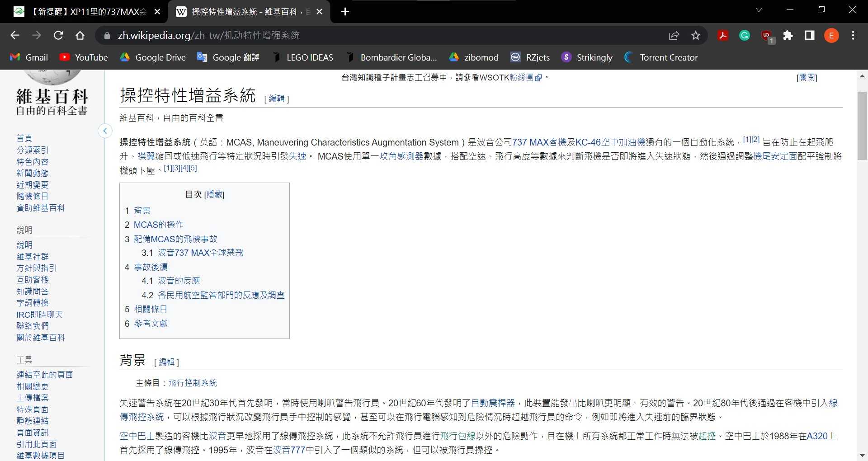
Task: Click the vertical scrollbar thumb
Action: (862, 126)
